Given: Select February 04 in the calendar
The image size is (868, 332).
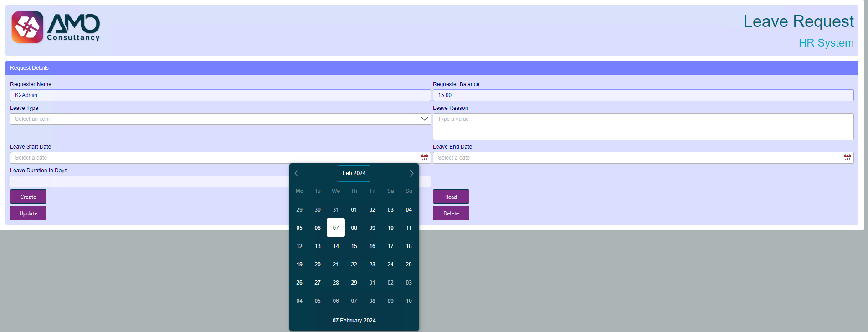Looking at the screenshot, I should click(409, 210).
